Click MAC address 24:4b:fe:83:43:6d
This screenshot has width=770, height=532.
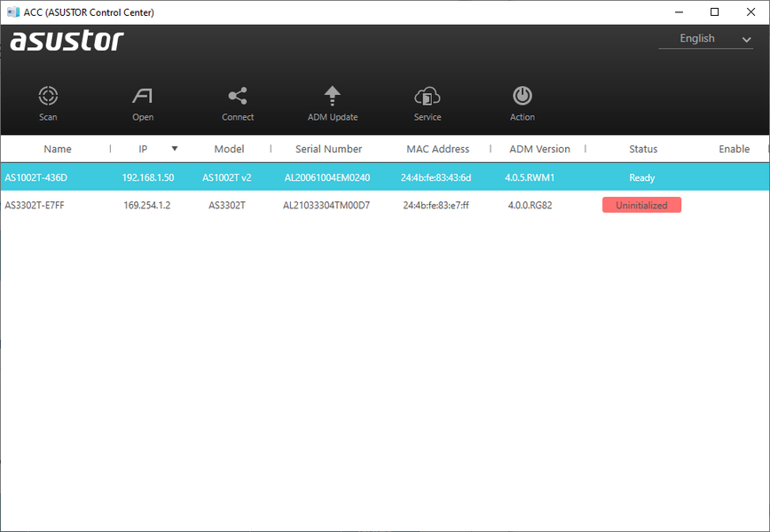pos(436,177)
